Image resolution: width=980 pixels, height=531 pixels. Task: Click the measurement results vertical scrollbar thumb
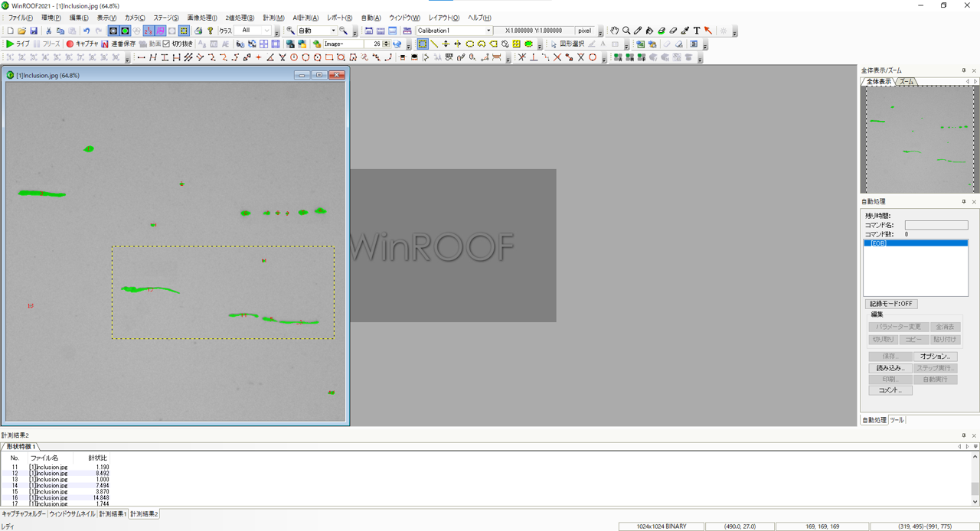pyautogui.click(x=975, y=488)
